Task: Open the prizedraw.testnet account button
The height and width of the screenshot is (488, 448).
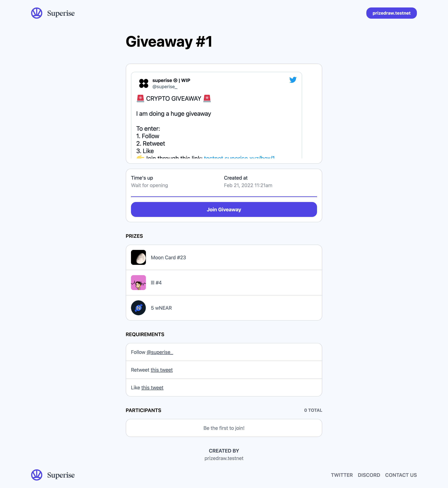Action: pyautogui.click(x=392, y=13)
